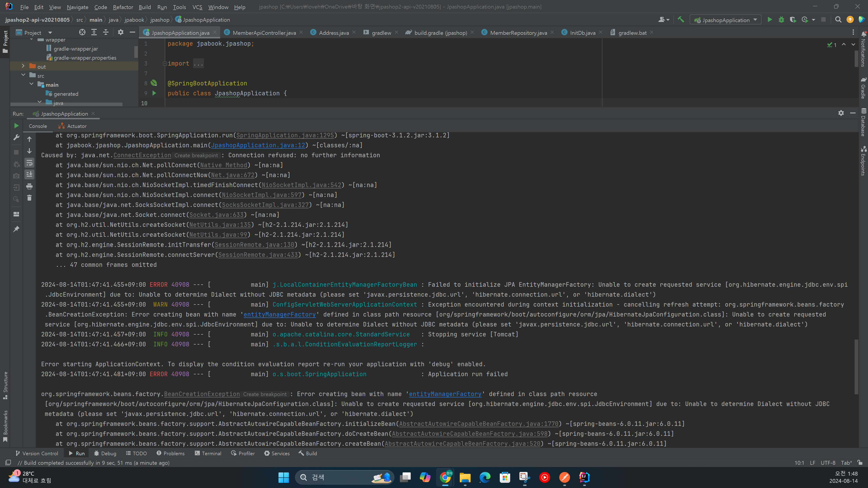Viewport: 868px width, 488px height.
Task: Click console vertical scrollbar thumb
Action: [x=856, y=366]
